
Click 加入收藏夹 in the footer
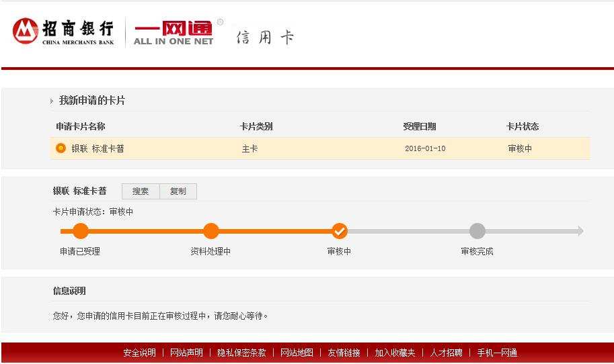coord(395,353)
